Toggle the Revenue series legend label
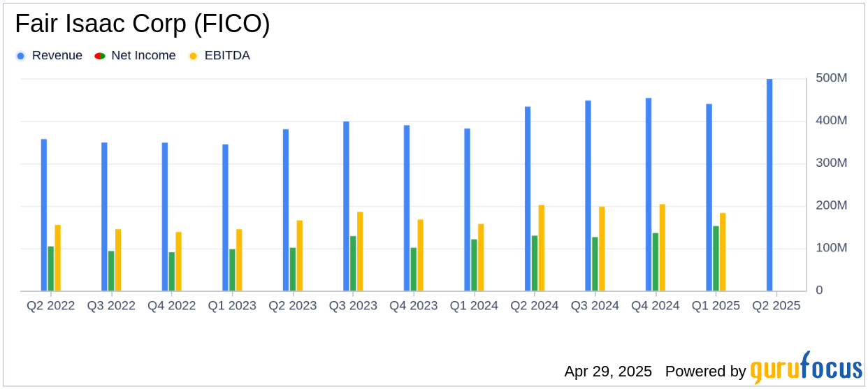 (x=57, y=56)
